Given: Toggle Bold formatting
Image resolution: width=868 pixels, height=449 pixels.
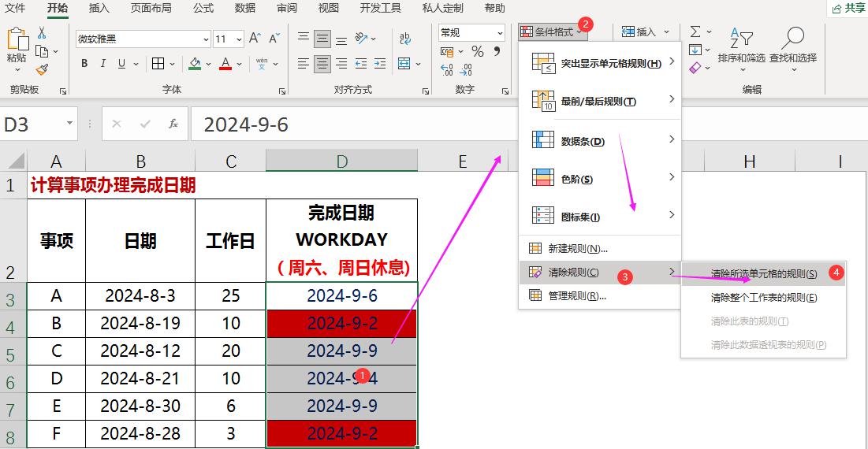Looking at the screenshot, I should click(x=84, y=64).
